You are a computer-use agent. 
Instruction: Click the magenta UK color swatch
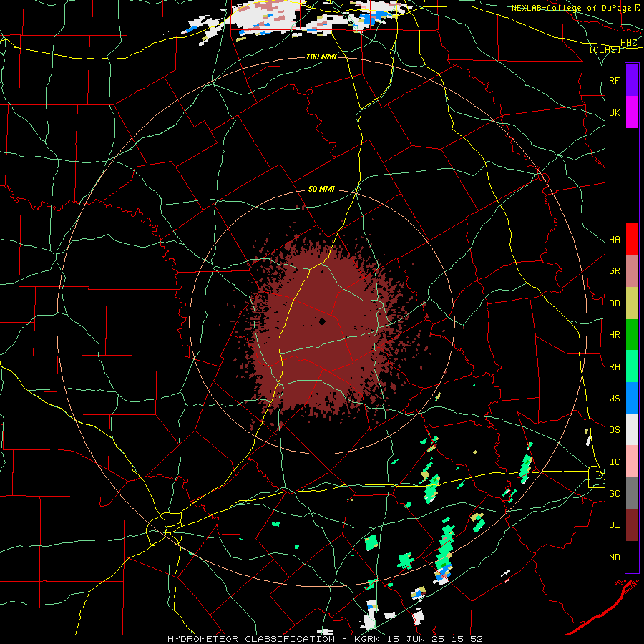point(632,112)
